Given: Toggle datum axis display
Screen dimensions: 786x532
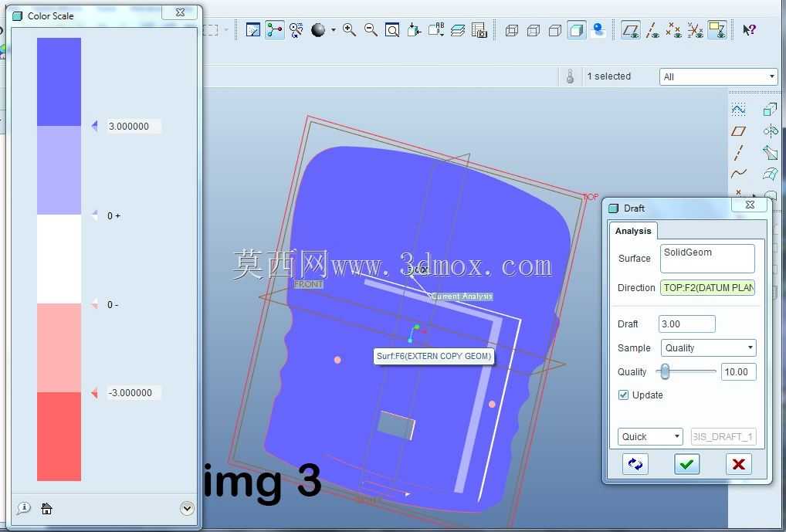Looking at the screenshot, I should [652, 30].
